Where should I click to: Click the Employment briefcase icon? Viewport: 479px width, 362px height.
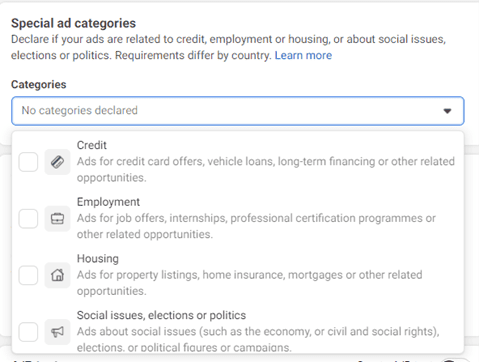pos(57,219)
